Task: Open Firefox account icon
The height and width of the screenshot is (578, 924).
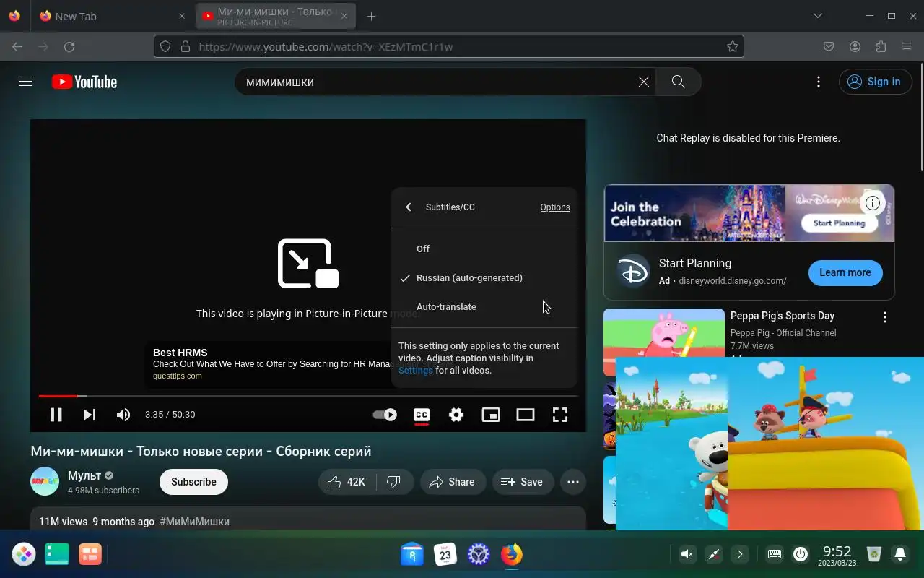Action: click(855, 47)
